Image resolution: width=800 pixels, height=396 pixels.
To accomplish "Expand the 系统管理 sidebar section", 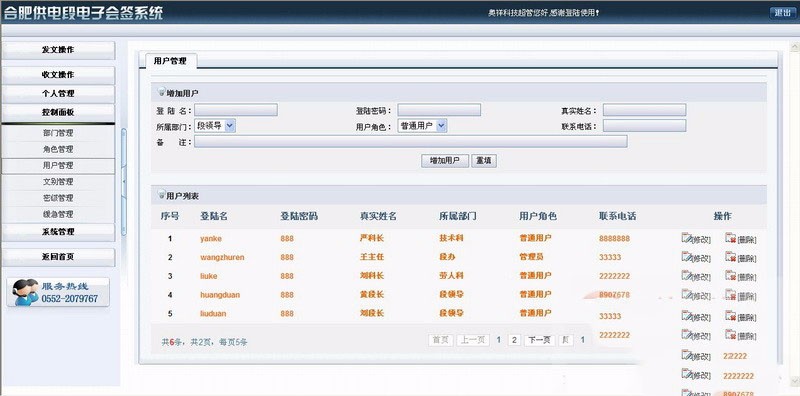I will [x=58, y=232].
